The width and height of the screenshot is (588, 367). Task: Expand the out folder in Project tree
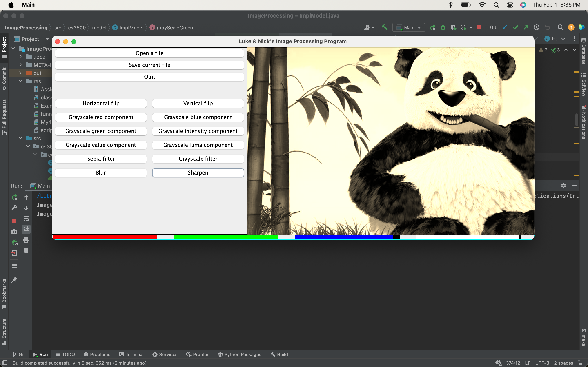pos(20,73)
